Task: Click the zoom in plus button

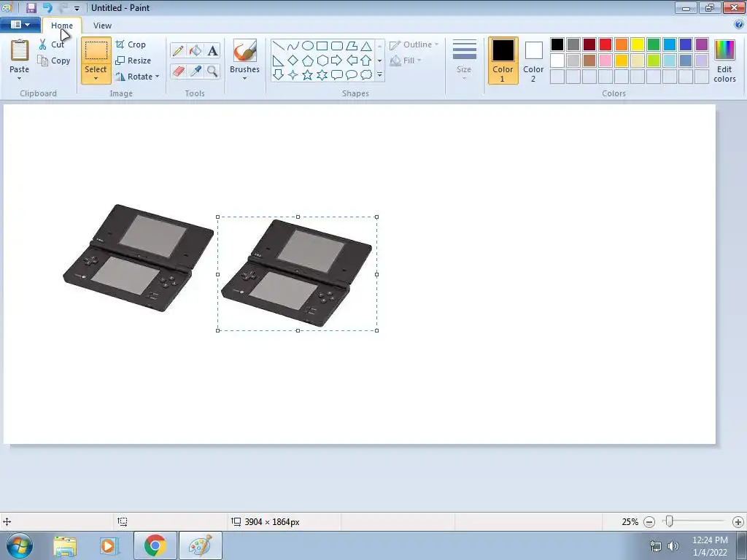Action: pos(738,522)
